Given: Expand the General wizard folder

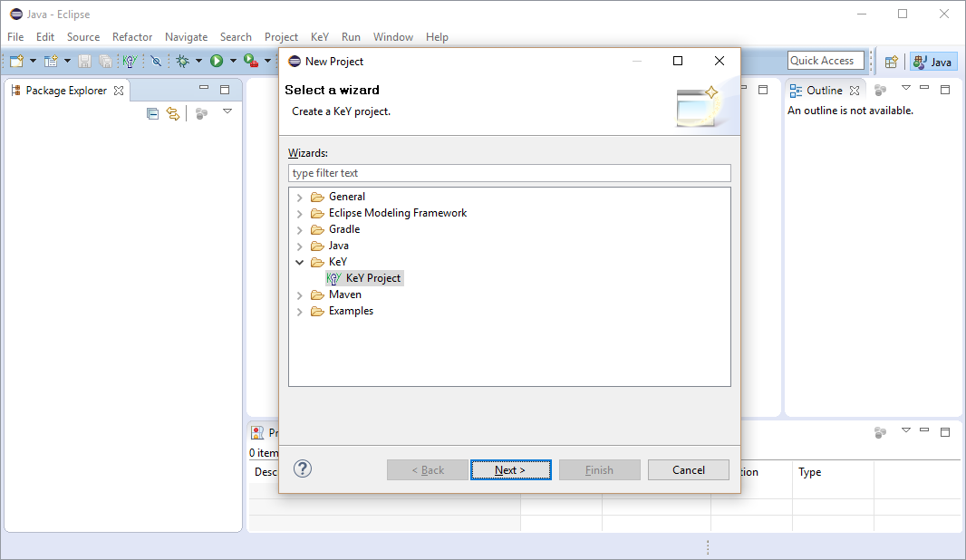Looking at the screenshot, I should 300,198.
